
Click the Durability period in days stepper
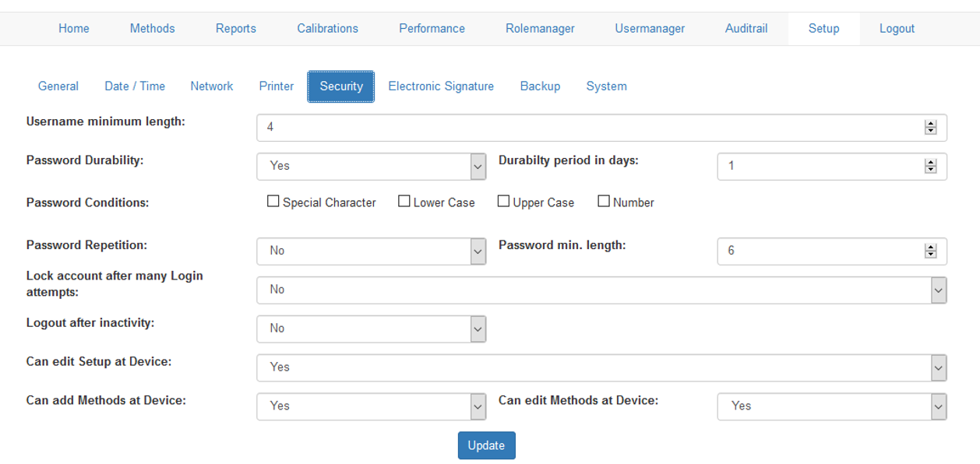(930, 167)
